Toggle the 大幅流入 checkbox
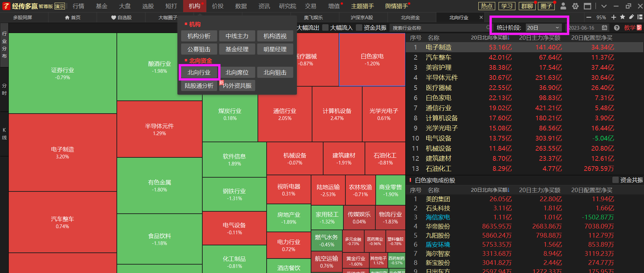Screen dimensions: 644x273 pyautogui.click(x=325, y=28)
